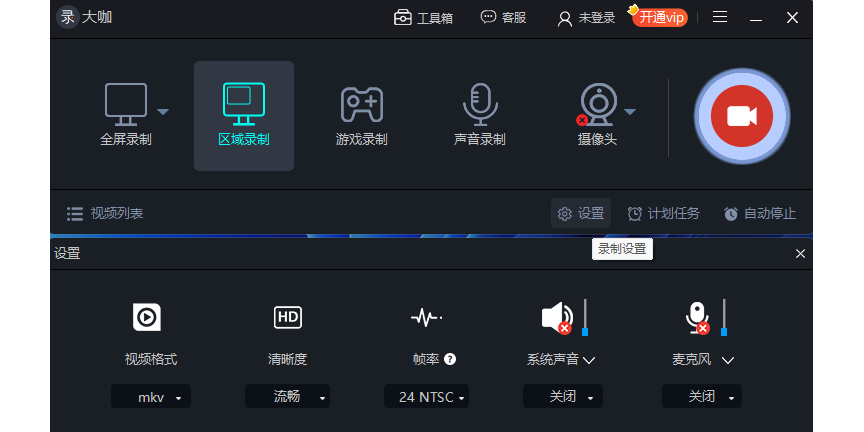Open 客服 customer service chat
The width and height of the screenshot is (864, 432).
503,18
